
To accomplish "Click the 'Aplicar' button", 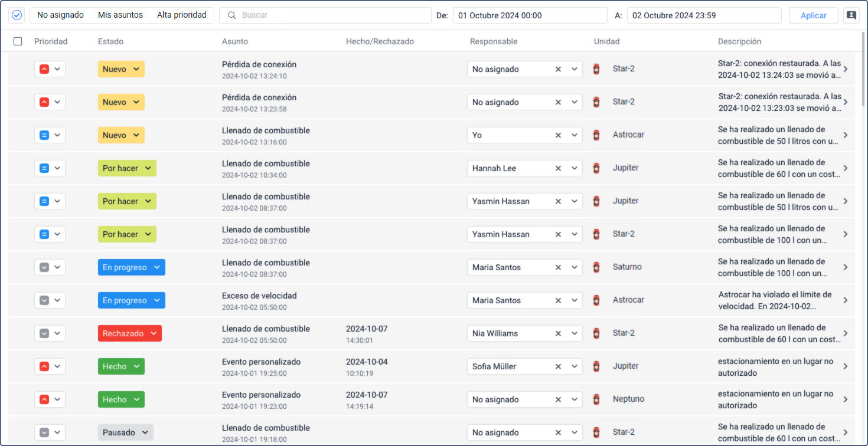I will tap(814, 15).
